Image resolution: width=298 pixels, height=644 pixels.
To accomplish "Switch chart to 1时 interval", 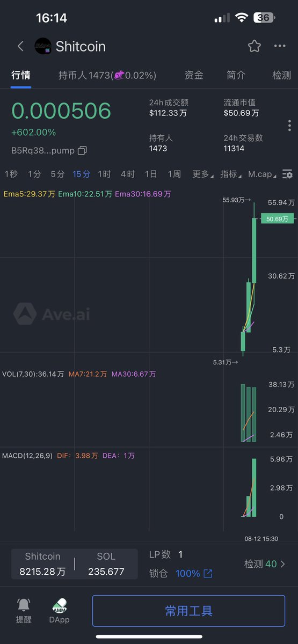I will coord(104,174).
